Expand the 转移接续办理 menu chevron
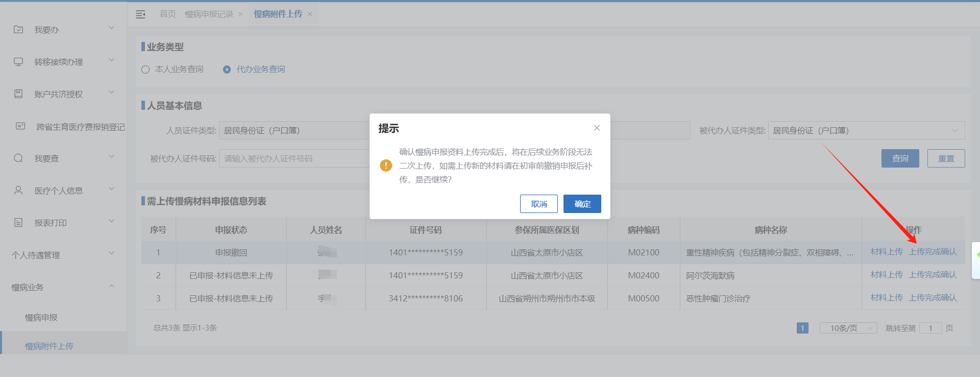Viewport: 980px width, 377px height. coord(111,60)
